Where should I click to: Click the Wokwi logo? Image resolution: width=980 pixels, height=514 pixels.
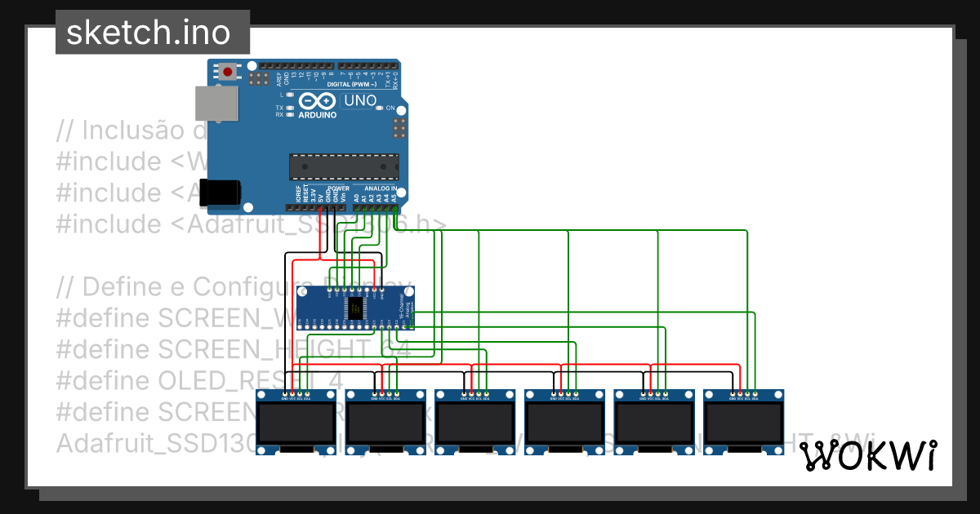click(x=867, y=457)
